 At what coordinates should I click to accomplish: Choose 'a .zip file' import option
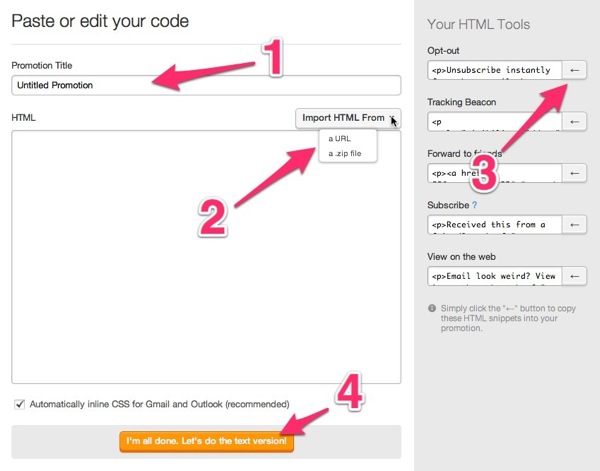click(x=345, y=153)
